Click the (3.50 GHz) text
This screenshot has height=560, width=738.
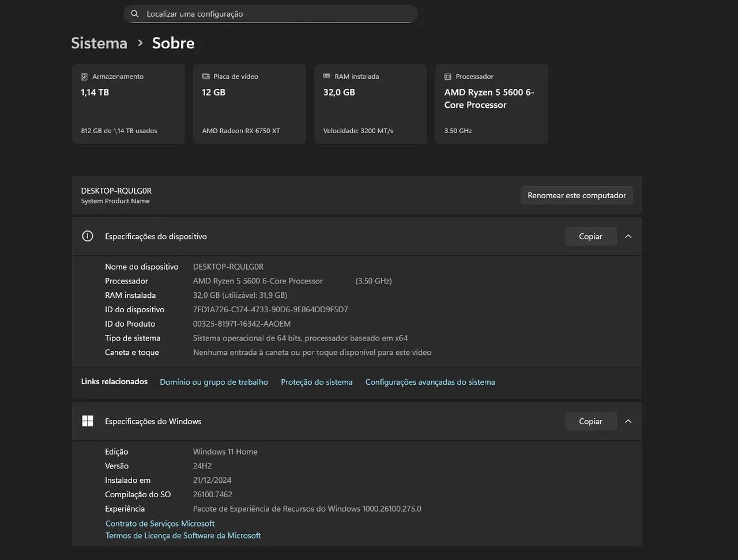point(374,281)
